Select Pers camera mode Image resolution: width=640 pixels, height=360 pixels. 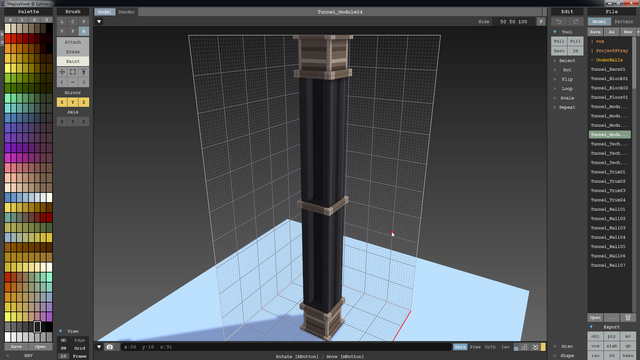point(460,347)
